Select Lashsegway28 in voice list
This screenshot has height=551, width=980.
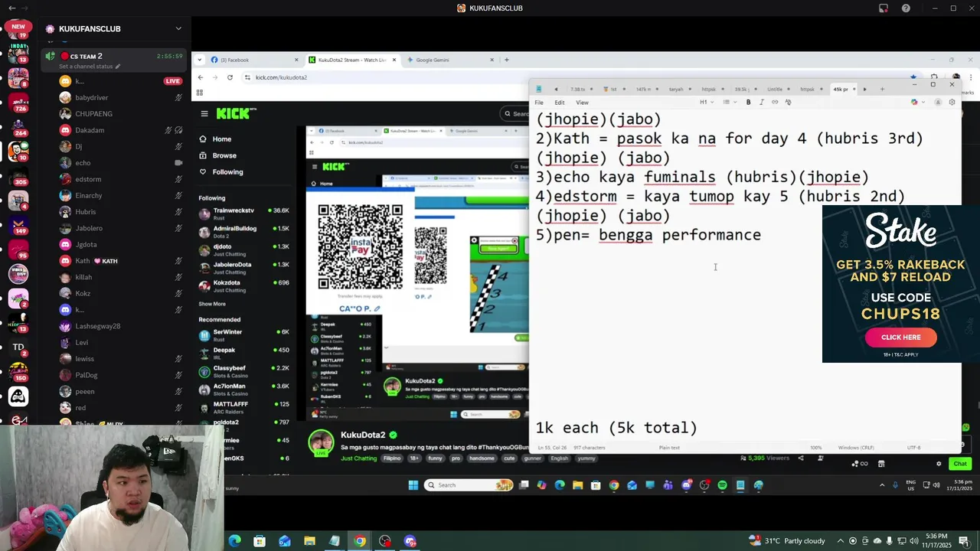point(97,326)
